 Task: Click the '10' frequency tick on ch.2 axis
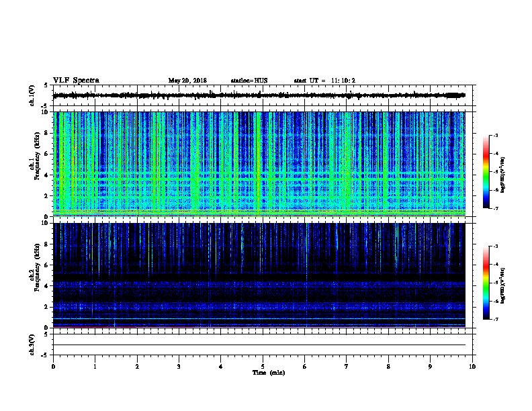click(x=46, y=223)
